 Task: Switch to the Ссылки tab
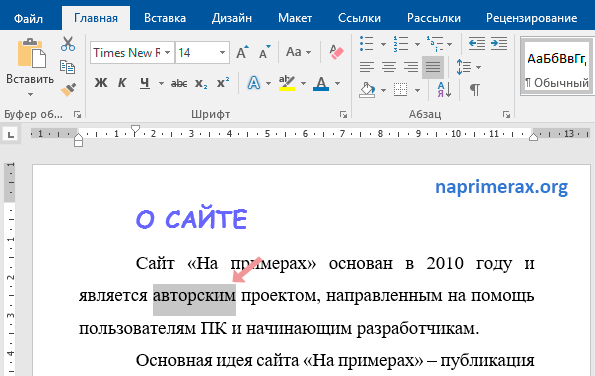tap(359, 18)
